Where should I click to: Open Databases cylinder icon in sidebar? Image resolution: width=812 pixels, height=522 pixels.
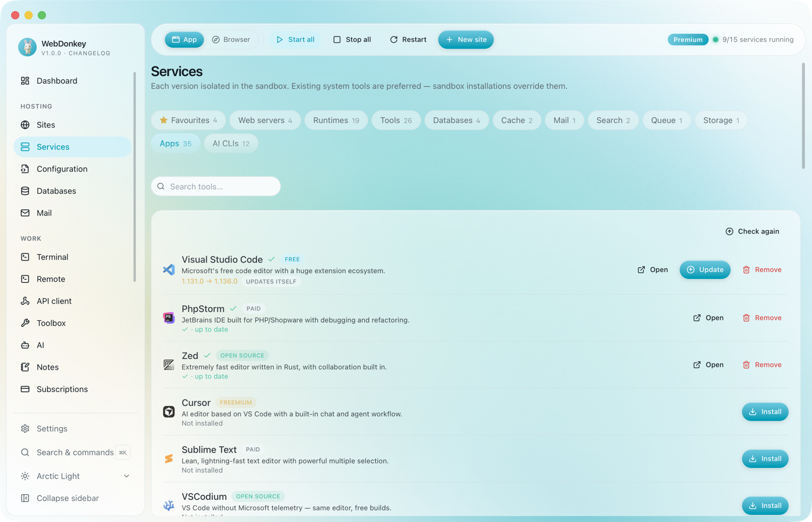[25, 191]
